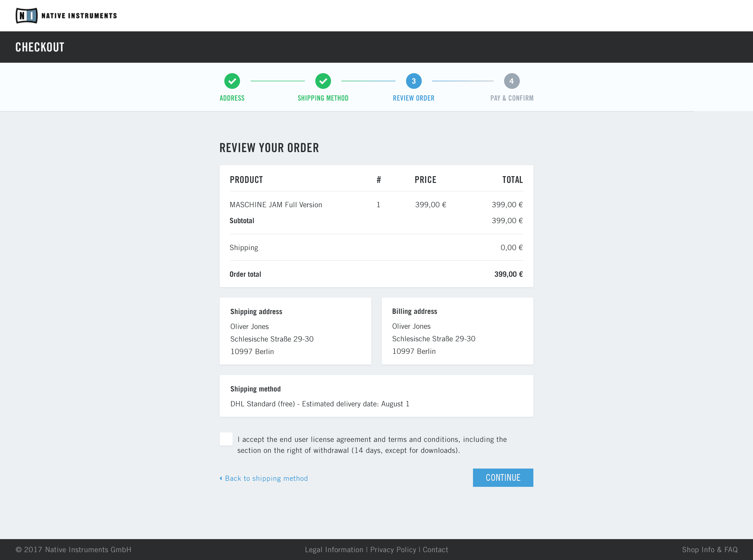Accept the license agreement checkbox
The width and height of the screenshot is (753, 560).
226,439
